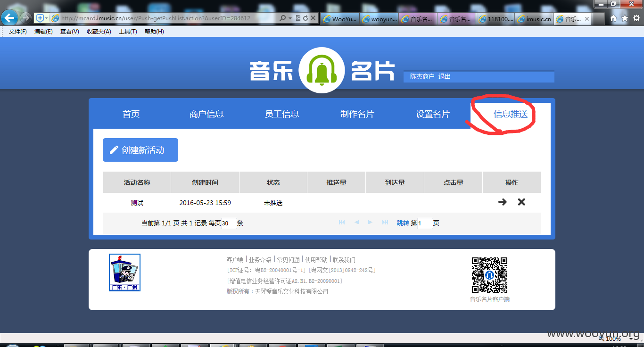
Task: Click the green bell headphone logo
Action: 322,70
